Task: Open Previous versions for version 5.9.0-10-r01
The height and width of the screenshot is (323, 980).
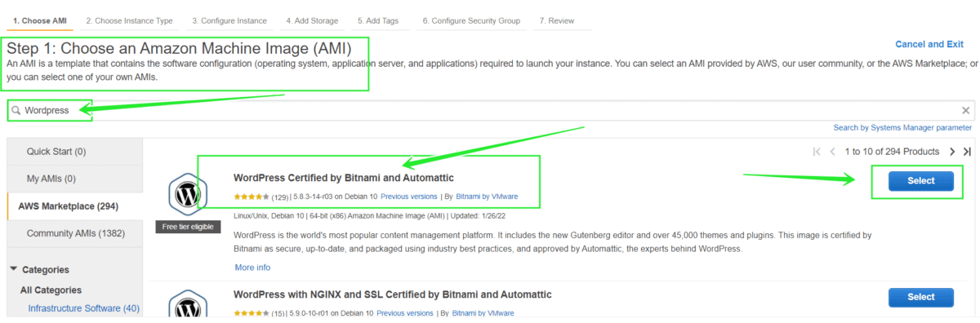Action: (x=405, y=313)
